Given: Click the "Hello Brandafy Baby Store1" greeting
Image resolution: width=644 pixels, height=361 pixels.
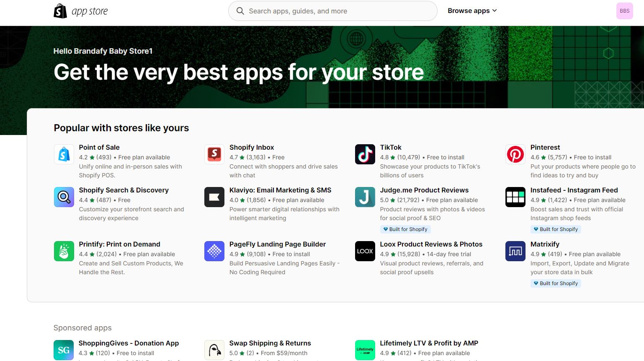Looking at the screenshot, I should pos(103,51).
